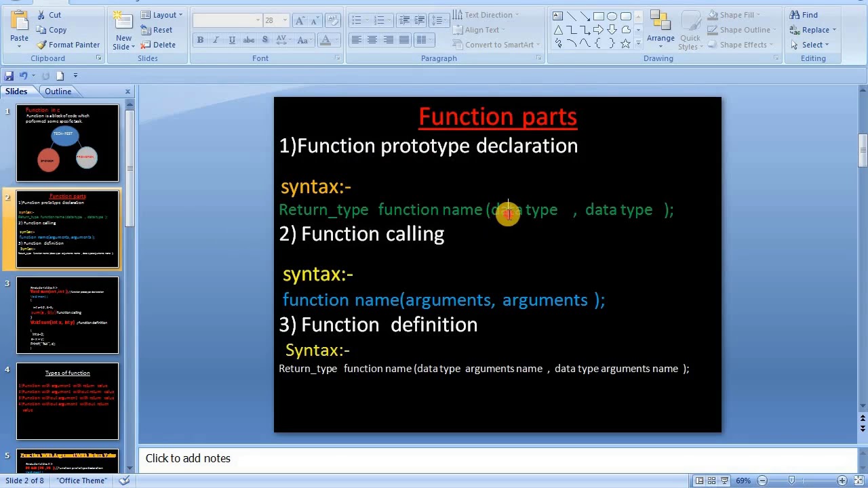Click the zoom slider handle
Image resolution: width=868 pixels, height=488 pixels.
(x=791, y=481)
